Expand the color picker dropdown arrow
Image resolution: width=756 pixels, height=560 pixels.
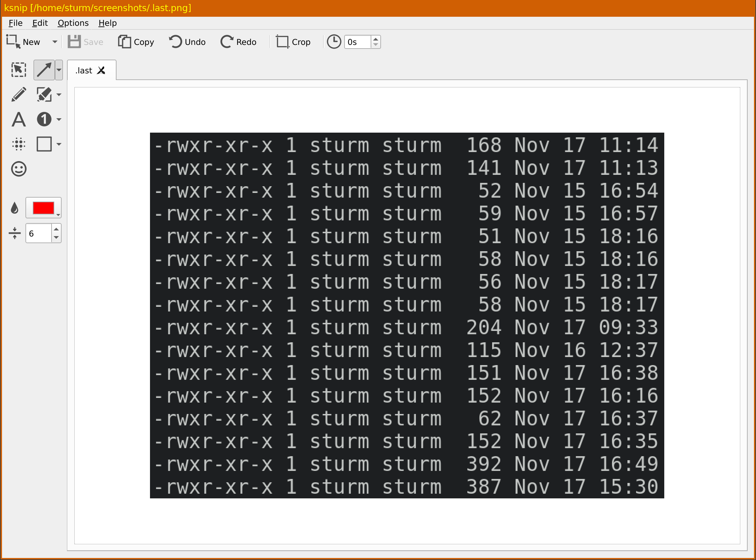(59, 214)
